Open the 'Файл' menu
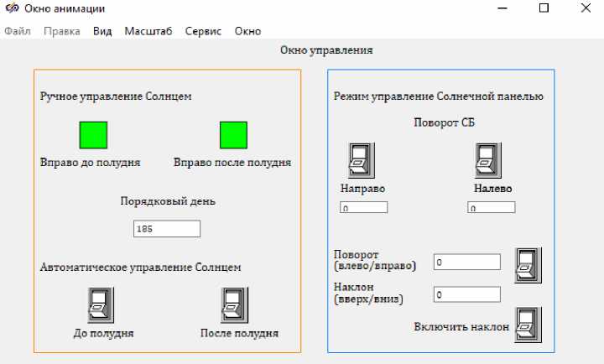 [18, 31]
